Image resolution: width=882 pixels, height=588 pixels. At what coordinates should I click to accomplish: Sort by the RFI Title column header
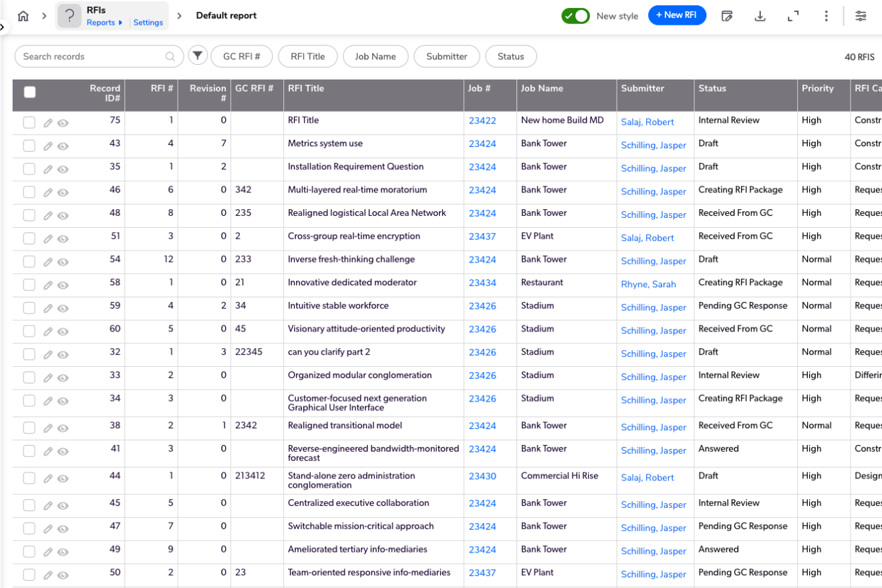[x=306, y=88]
